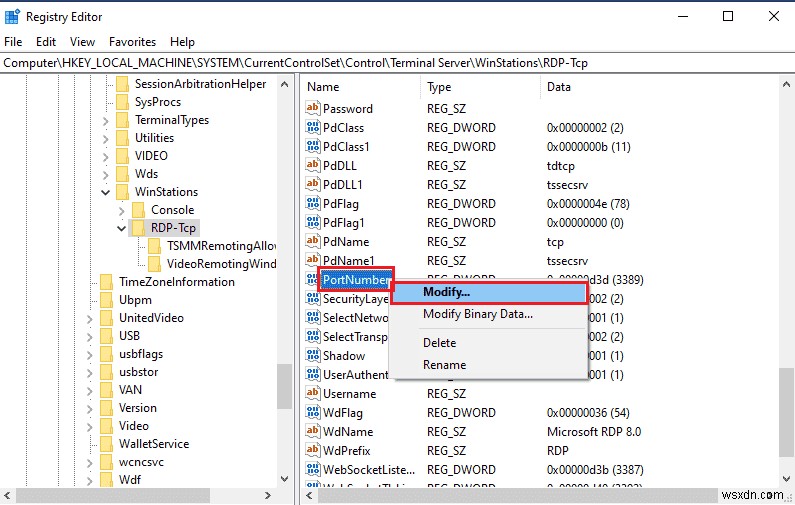The height and width of the screenshot is (505, 795).
Task: Click tree pane scroll down arrow
Action: 284,478
